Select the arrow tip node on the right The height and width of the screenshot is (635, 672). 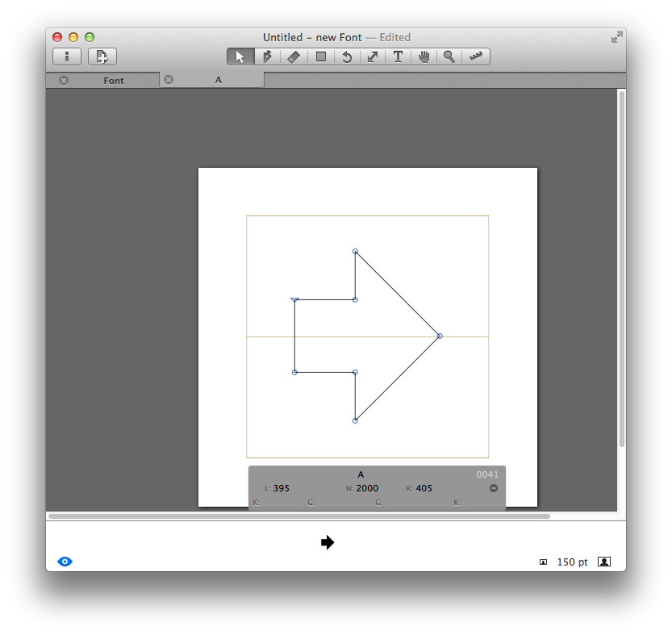pos(440,336)
